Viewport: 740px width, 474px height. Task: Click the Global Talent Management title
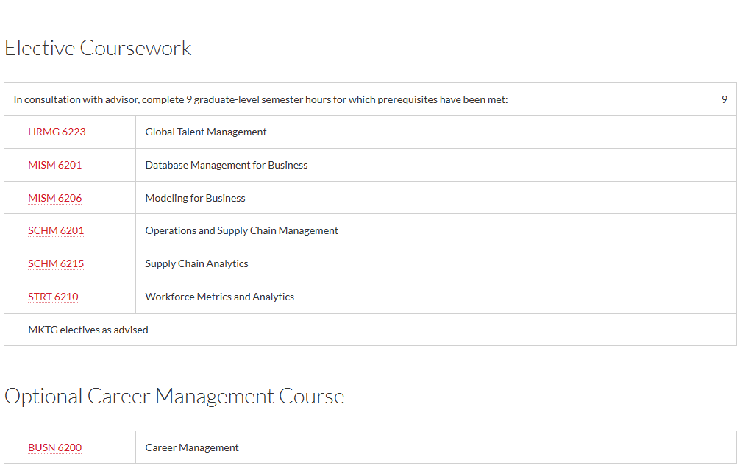coord(206,132)
